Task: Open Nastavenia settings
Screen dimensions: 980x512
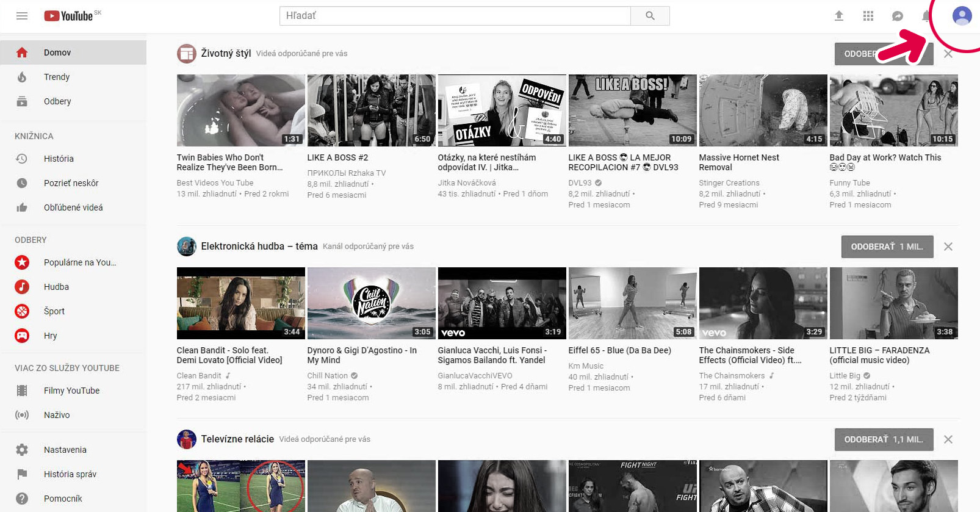Action: [x=73, y=450]
